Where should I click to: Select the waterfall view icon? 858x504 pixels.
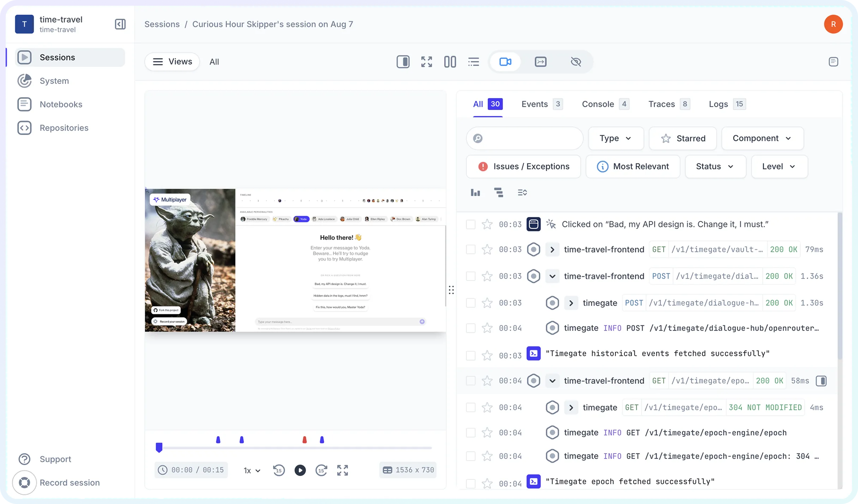tap(499, 192)
